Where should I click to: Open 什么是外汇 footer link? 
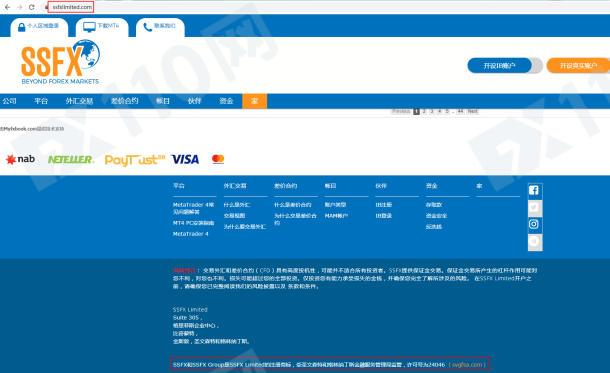coord(237,205)
